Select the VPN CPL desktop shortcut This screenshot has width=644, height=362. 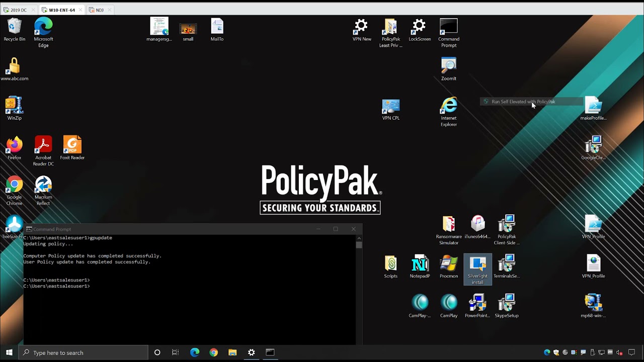pyautogui.click(x=391, y=109)
